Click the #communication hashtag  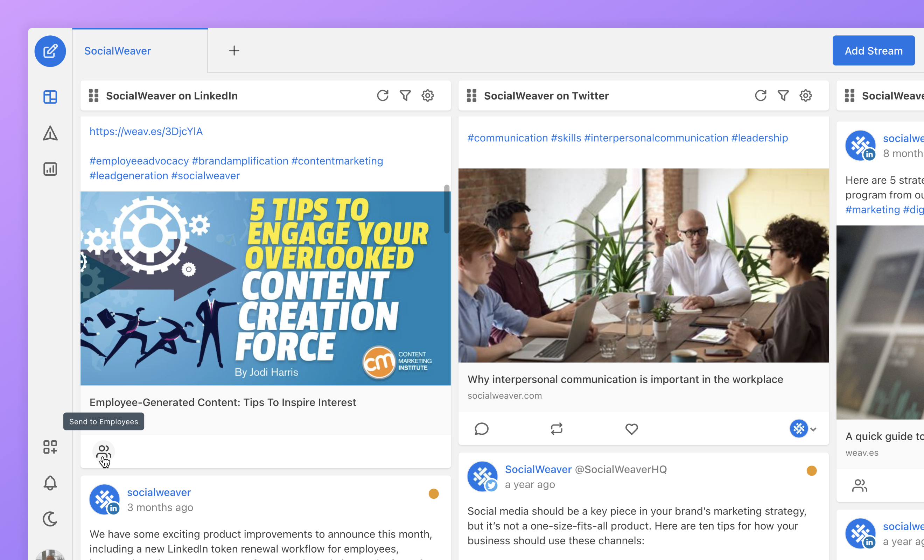click(x=508, y=138)
